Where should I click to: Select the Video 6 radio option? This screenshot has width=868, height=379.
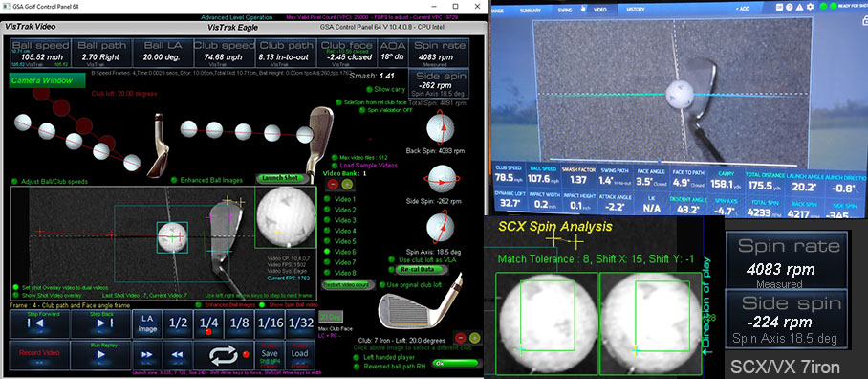tap(341, 252)
